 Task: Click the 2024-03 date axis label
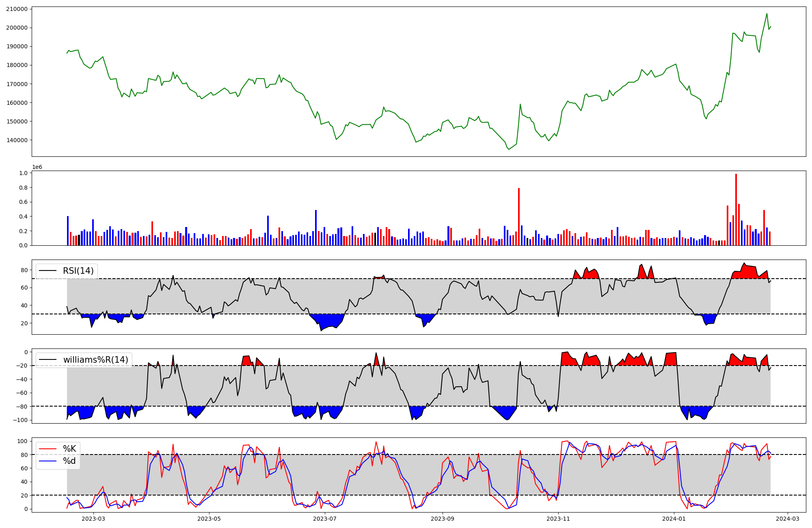click(x=788, y=519)
